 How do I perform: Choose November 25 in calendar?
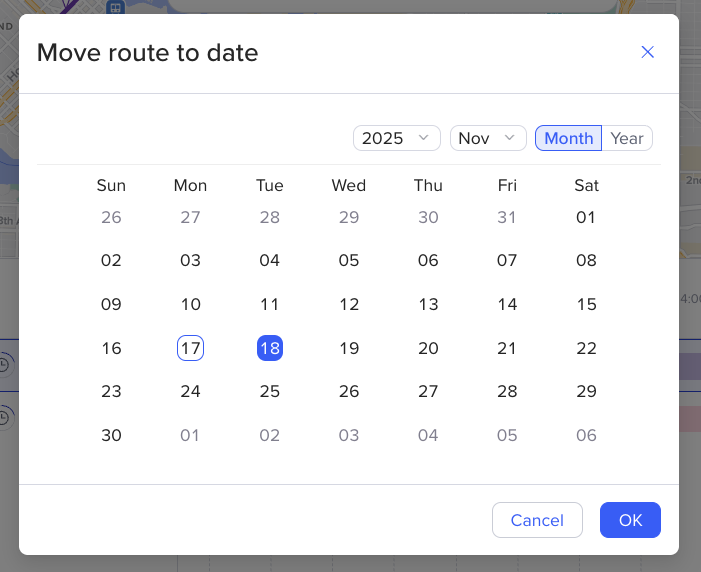(269, 391)
